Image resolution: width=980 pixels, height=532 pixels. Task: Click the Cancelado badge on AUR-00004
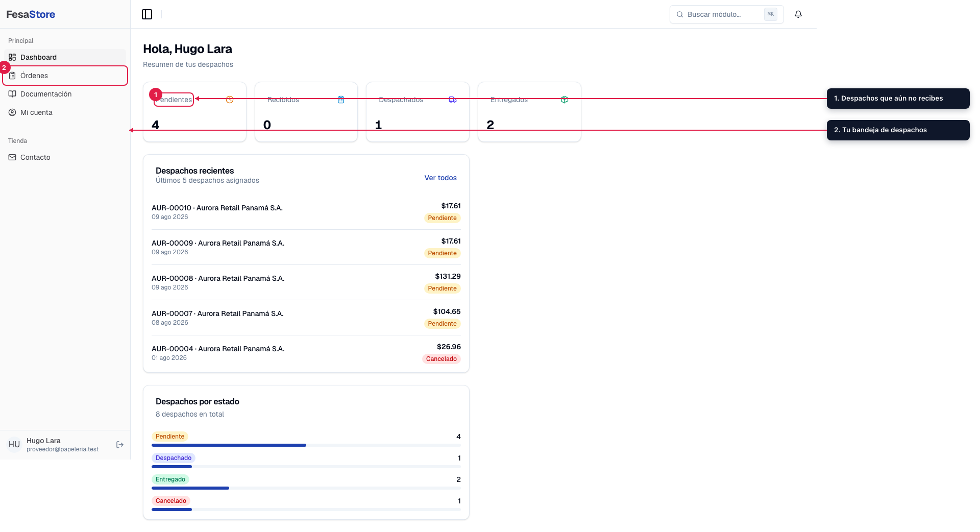click(442, 359)
